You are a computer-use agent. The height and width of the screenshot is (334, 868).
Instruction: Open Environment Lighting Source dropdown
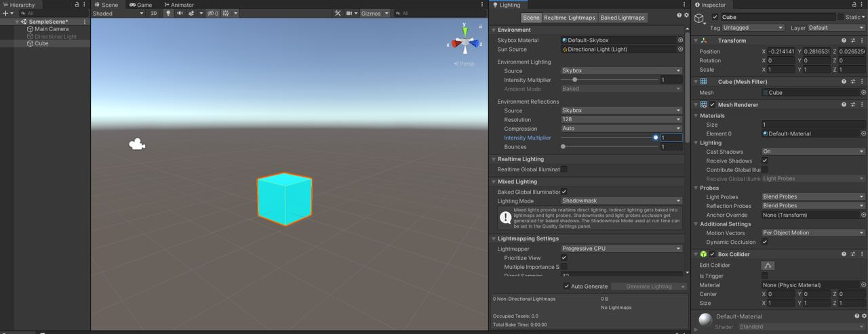621,70
